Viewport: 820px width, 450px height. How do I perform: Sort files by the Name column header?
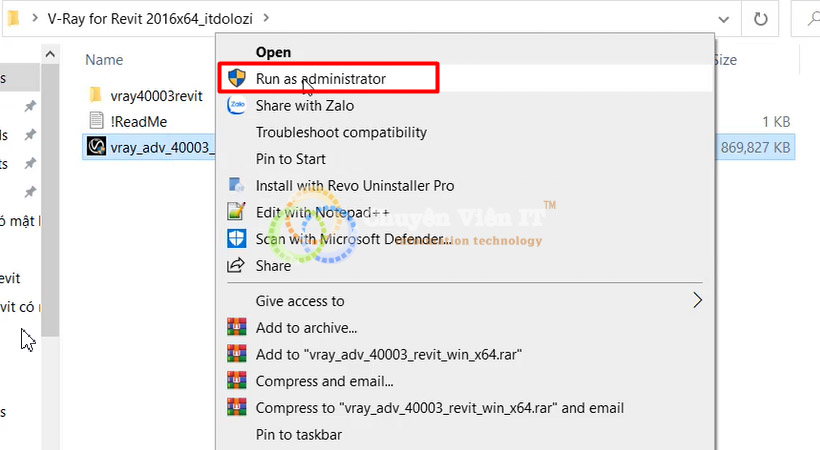(104, 60)
